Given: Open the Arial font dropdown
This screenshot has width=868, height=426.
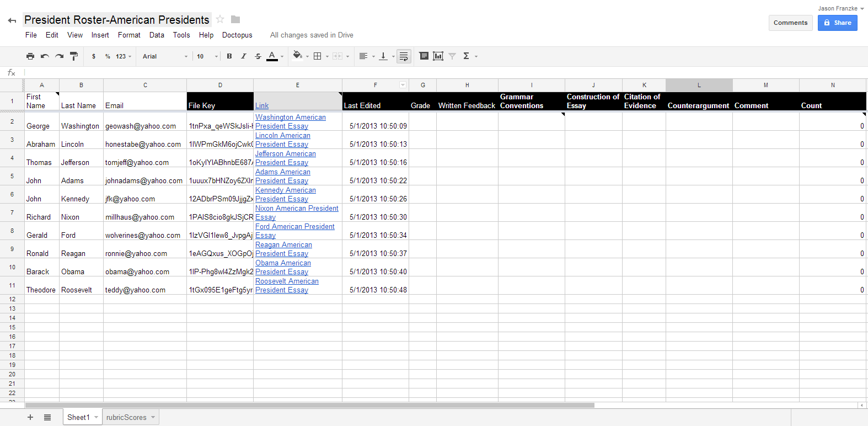Looking at the screenshot, I should click(x=165, y=56).
